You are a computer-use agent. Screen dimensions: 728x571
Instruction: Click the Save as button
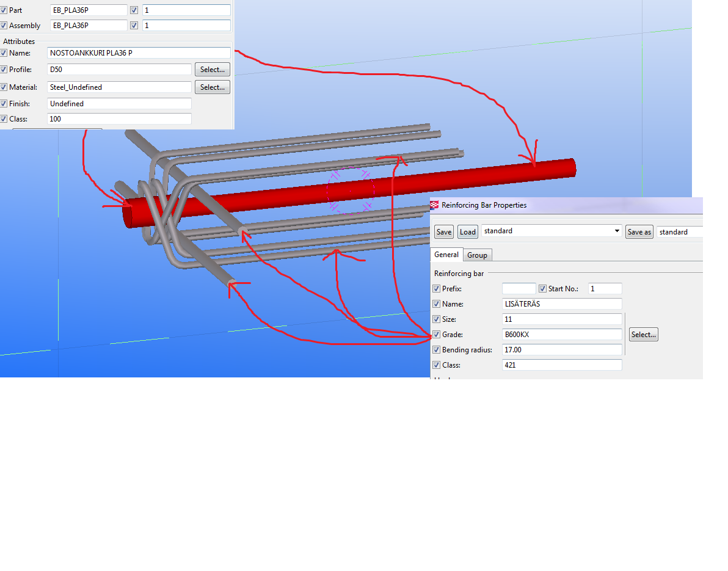coord(639,232)
